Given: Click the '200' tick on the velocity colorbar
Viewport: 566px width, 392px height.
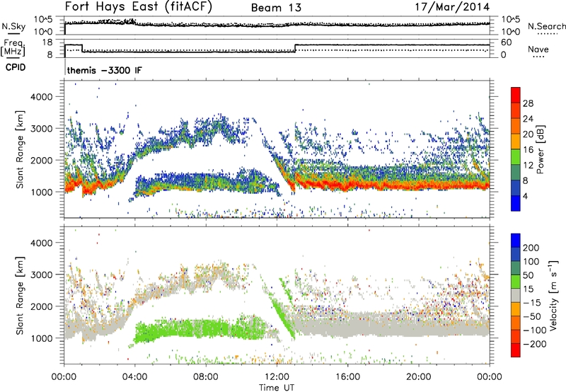Looking at the screenshot, I should (x=531, y=248).
